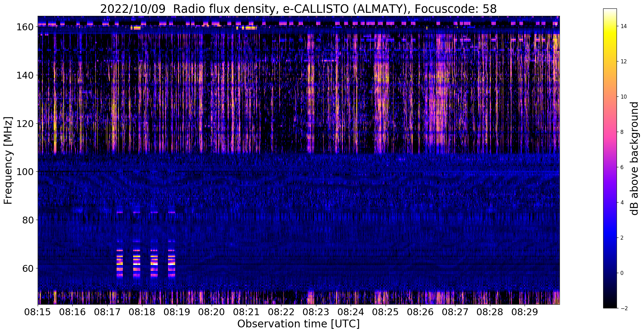Click the 08:27 time tick label
644x333 pixels.
(455, 312)
